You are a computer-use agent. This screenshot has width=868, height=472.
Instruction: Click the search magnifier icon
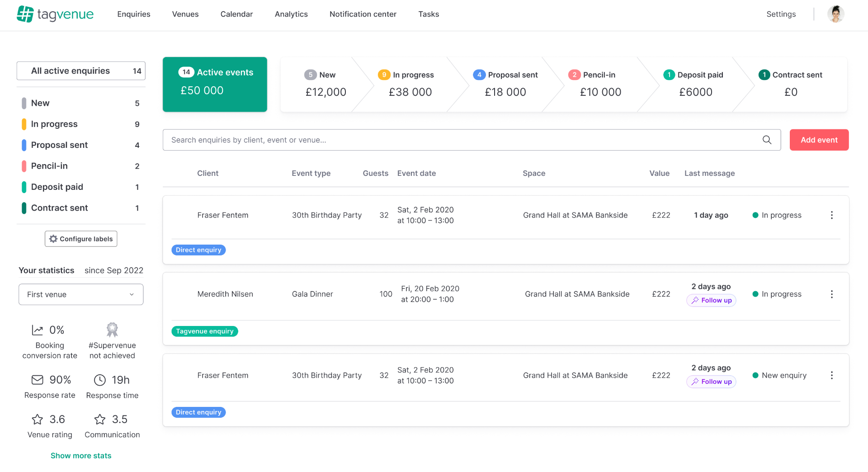coord(767,140)
